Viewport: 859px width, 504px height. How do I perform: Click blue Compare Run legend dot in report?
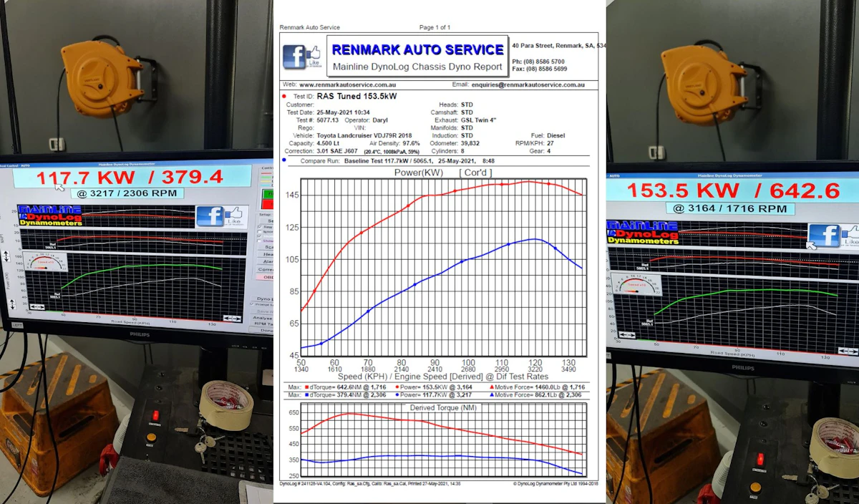[x=285, y=160]
